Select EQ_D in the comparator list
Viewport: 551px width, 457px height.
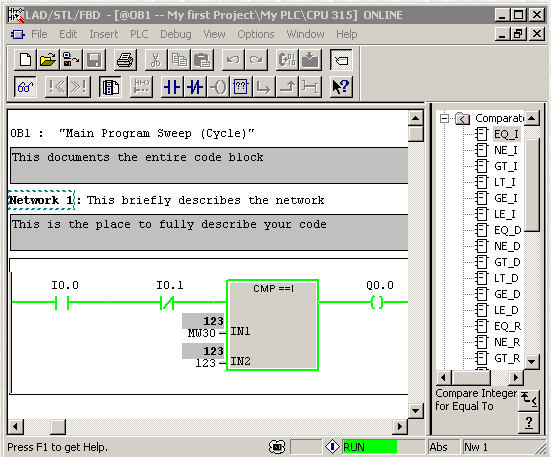(x=507, y=230)
